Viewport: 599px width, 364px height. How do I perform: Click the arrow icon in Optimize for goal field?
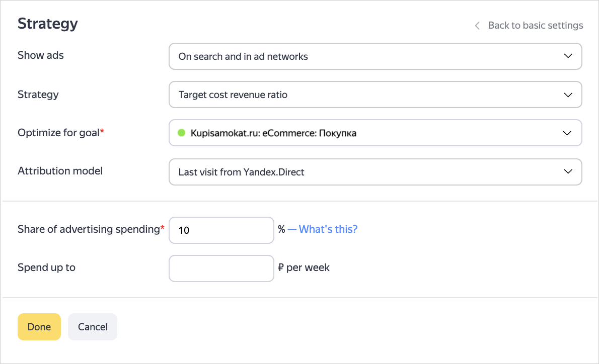[x=568, y=133]
